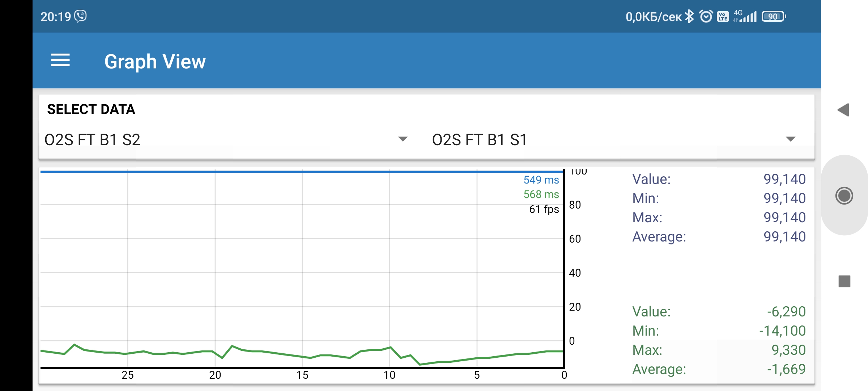The width and height of the screenshot is (868, 391).
Task: Open the navigation drawer hamburger icon
Action: point(61,60)
